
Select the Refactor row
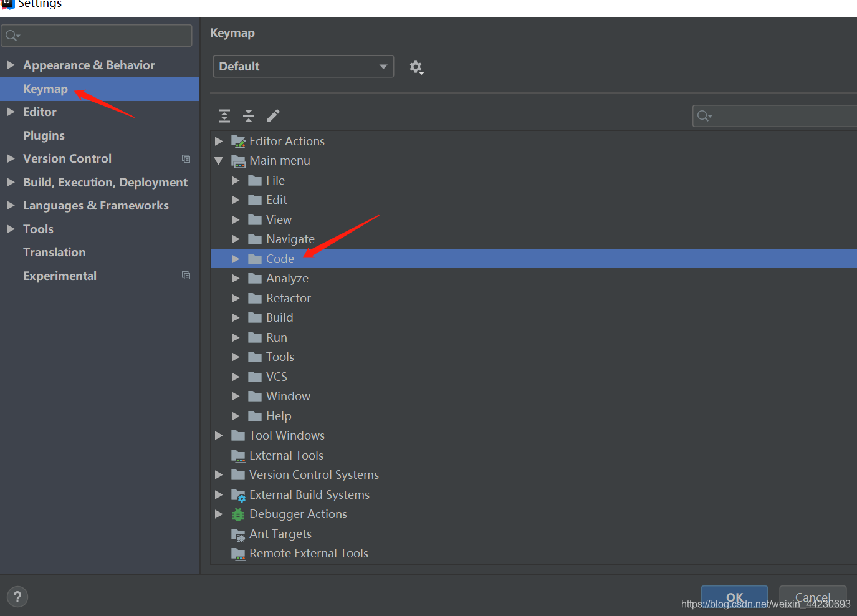(x=534, y=299)
